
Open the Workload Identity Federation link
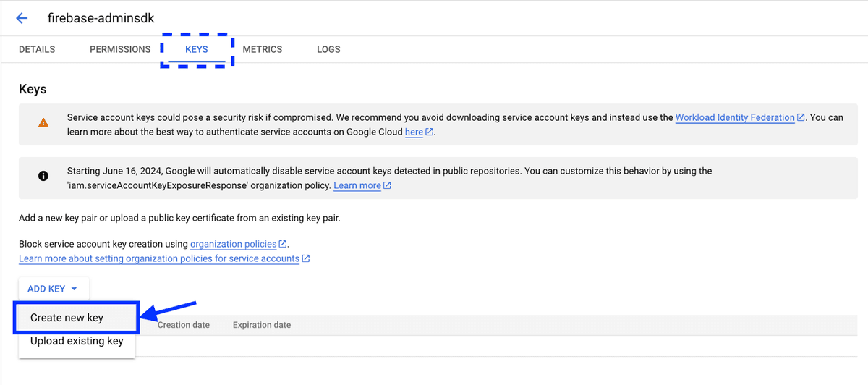[x=734, y=117]
